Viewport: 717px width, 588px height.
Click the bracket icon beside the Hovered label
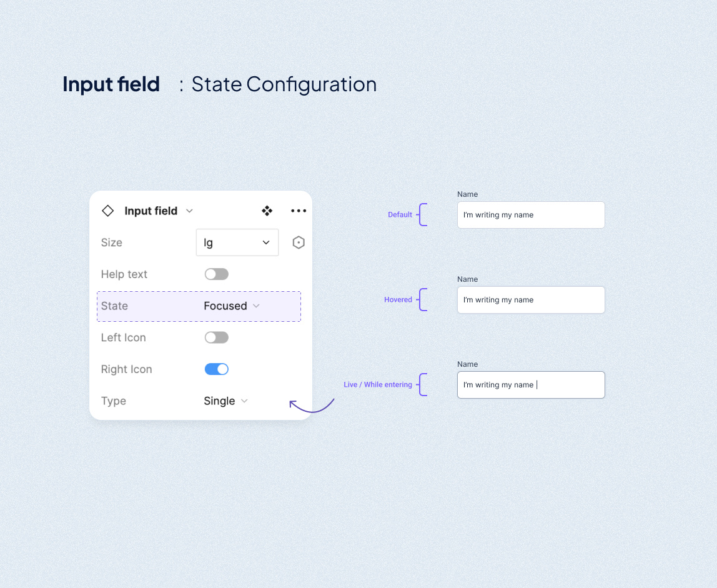[423, 299]
